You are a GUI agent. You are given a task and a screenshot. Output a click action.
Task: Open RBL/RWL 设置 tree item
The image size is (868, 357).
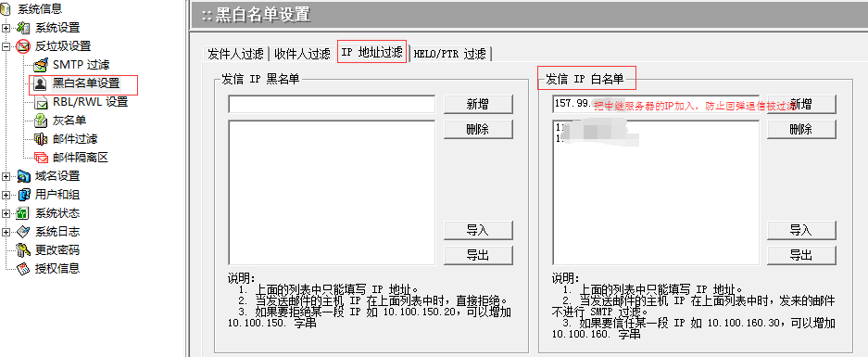coord(90,103)
